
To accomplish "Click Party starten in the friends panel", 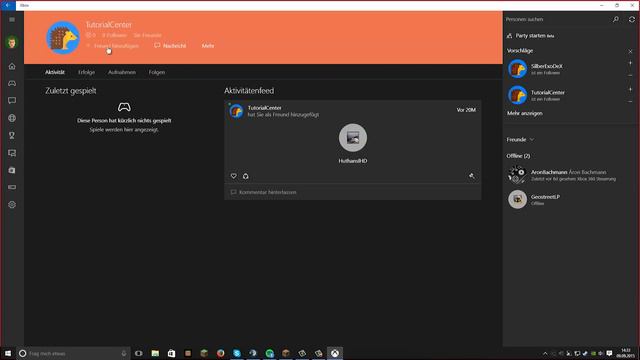I will click(530, 36).
